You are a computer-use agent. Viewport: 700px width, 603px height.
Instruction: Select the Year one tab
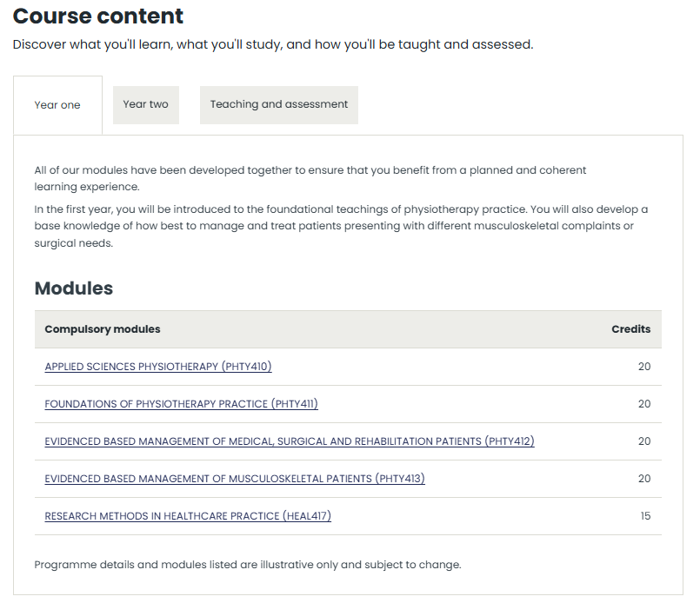(57, 105)
